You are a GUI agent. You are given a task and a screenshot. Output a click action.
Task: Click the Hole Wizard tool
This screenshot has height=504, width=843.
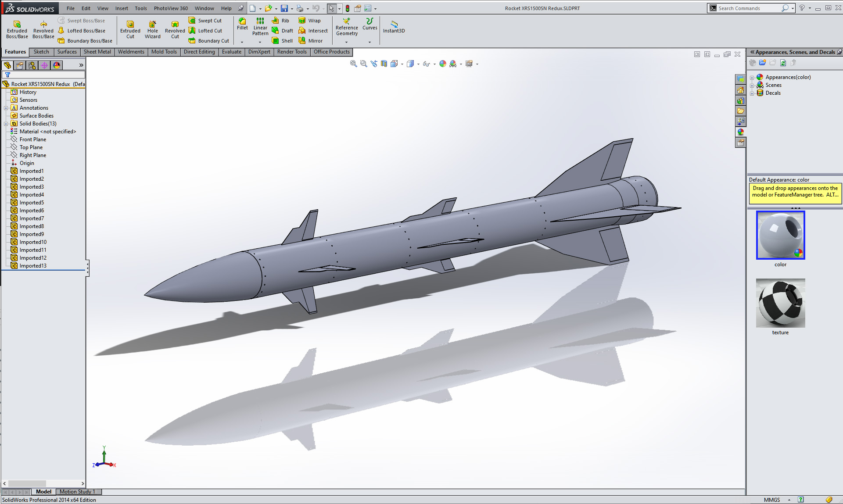pos(152,29)
